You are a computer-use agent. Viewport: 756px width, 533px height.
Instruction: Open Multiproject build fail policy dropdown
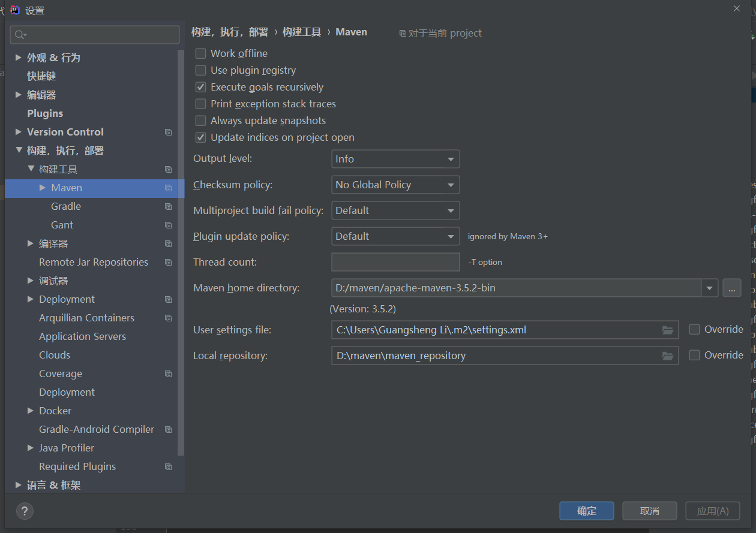click(x=395, y=210)
